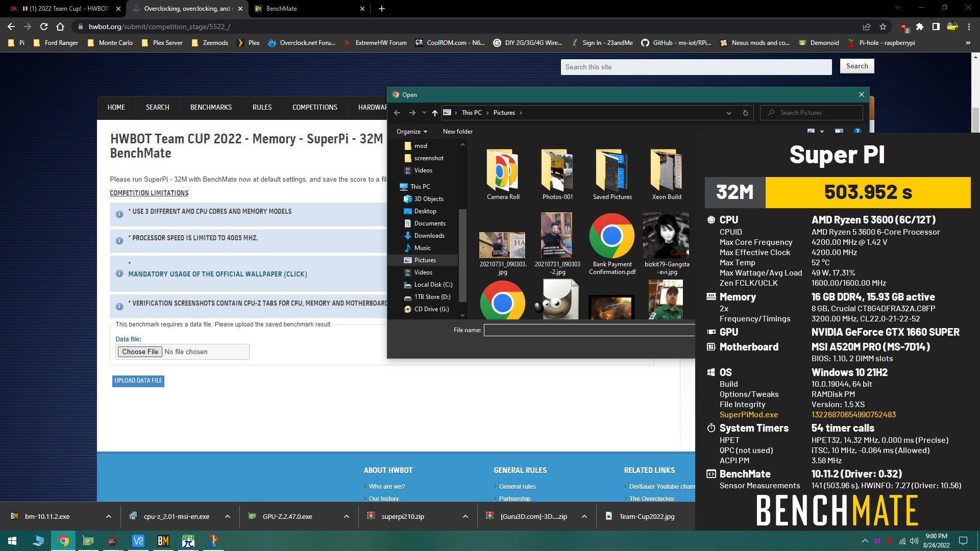Open cpu-z_2.01-msi-en.exe download options arrow
Viewport: 980px width, 551px height.
tap(228, 517)
